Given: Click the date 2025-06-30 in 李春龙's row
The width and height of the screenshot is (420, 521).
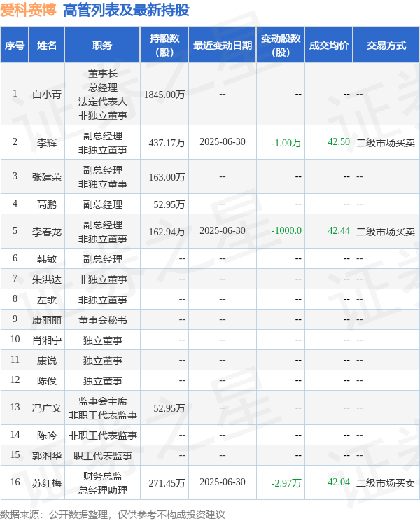Looking at the screenshot, I should pyautogui.click(x=223, y=230).
